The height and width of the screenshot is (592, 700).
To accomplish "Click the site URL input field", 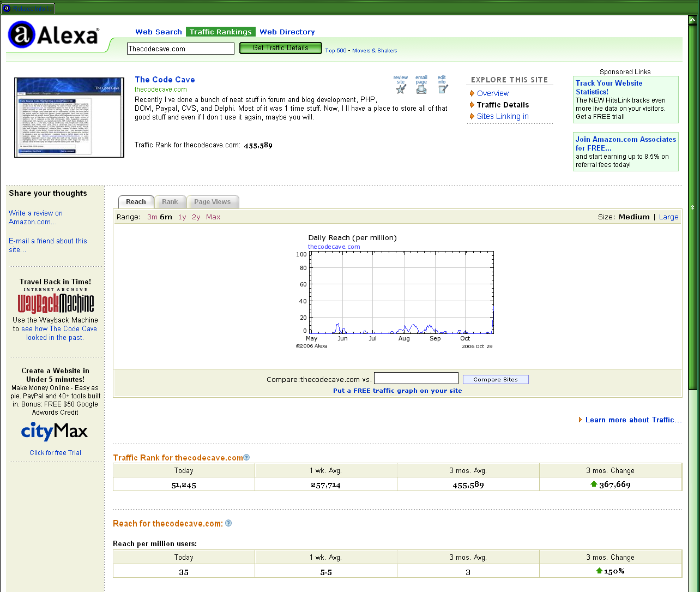I will point(180,49).
